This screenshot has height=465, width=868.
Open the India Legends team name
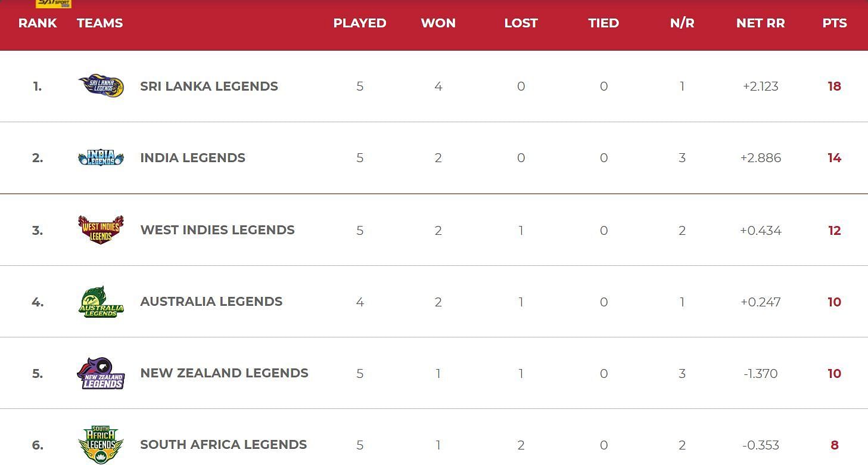point(192,158)
